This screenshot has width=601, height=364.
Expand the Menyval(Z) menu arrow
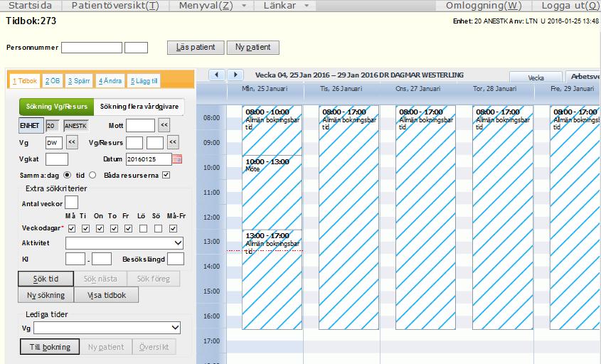point(244,6)
